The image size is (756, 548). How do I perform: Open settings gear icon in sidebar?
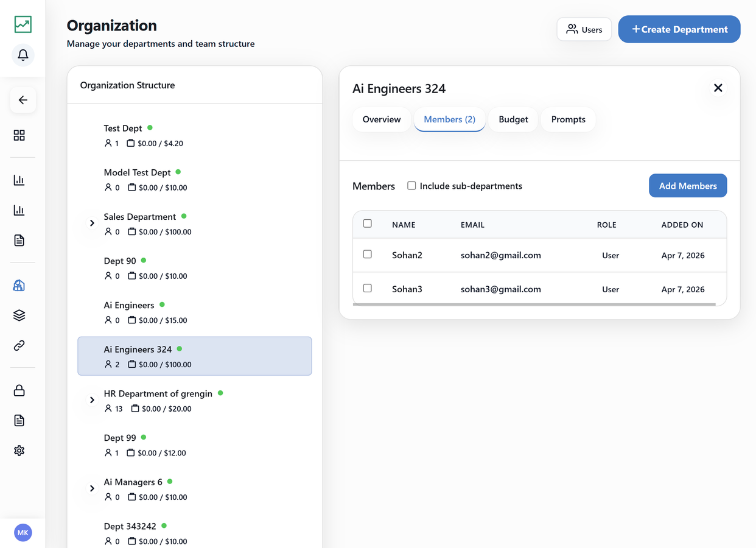point(19,451)
